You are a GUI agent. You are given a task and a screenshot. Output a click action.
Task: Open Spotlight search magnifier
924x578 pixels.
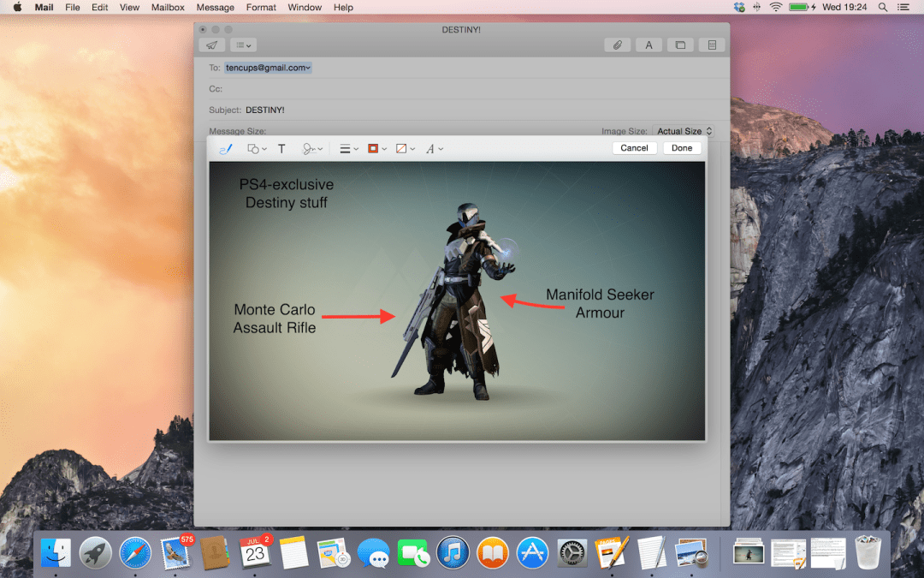click(x=883, y=7)
